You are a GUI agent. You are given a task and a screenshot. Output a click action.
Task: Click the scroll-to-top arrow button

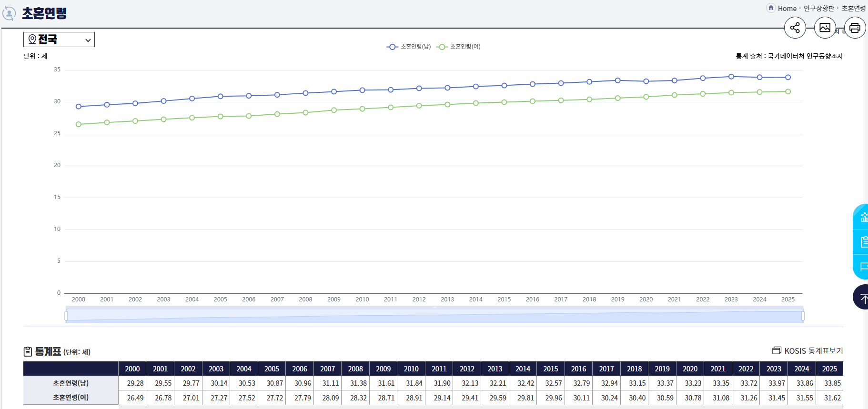[x=863, y=297]
